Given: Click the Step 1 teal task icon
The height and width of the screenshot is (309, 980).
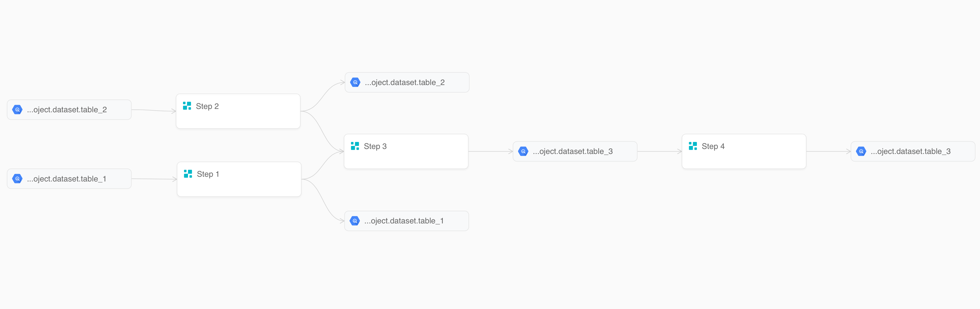Looking at the screenshot, I should (x=188, y=174).
